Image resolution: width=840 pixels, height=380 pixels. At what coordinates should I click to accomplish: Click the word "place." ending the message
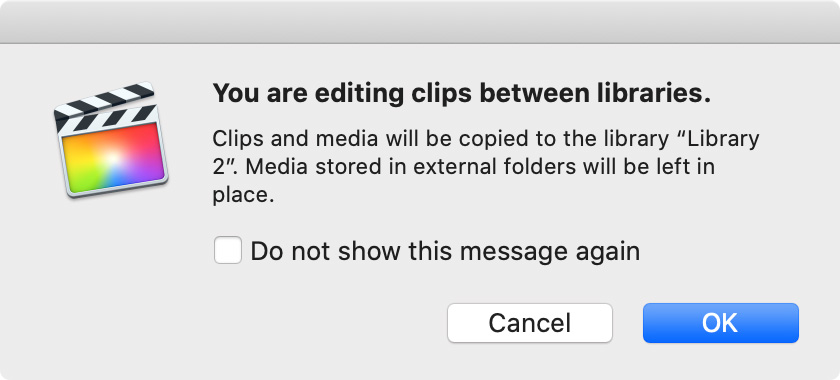243,195
